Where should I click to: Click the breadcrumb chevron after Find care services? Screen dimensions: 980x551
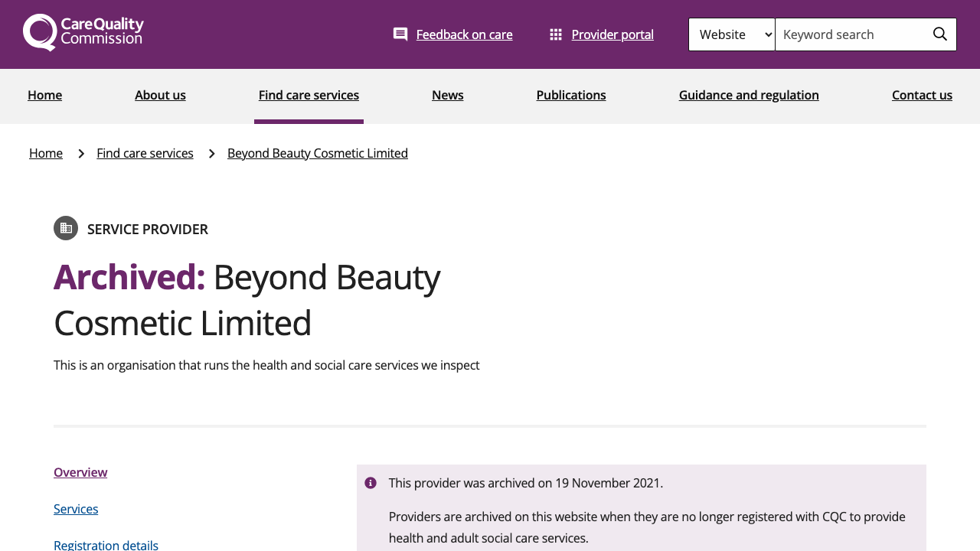point(211,152)
